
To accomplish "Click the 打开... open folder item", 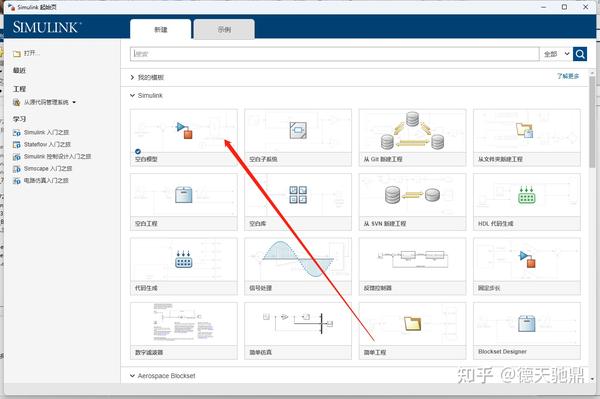I will 26,53.
